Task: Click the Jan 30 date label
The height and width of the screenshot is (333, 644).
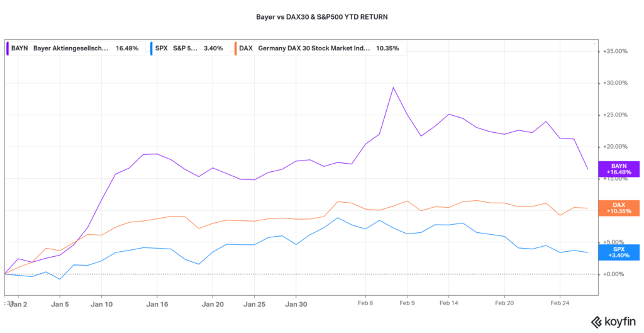Action: [x=296, y=305]
